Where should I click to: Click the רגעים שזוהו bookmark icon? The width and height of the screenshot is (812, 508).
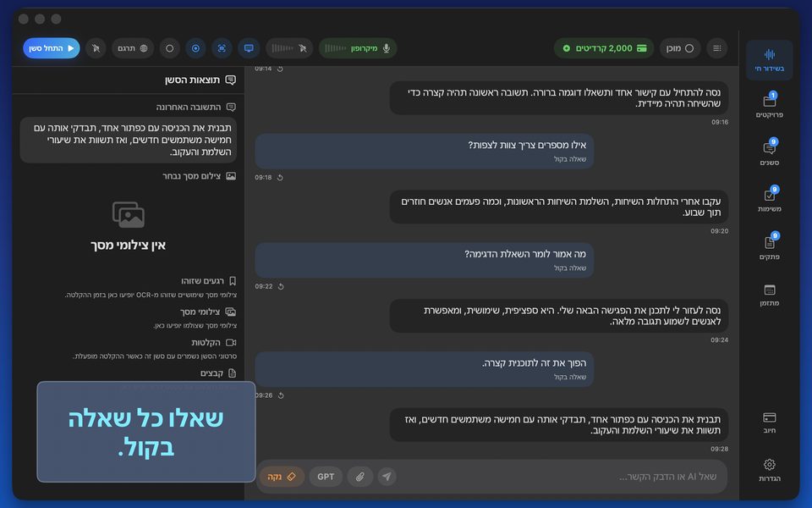tap(233, 281)
